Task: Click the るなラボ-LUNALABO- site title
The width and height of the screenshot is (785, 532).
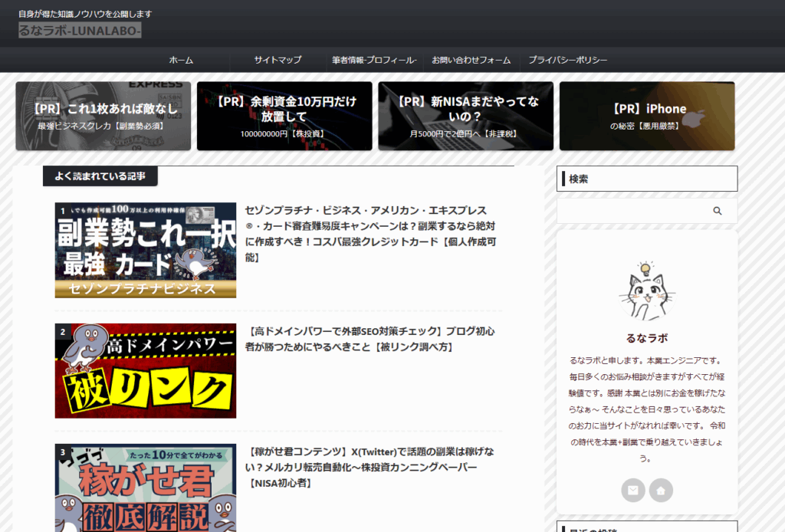Action: (x=80, y=31)
